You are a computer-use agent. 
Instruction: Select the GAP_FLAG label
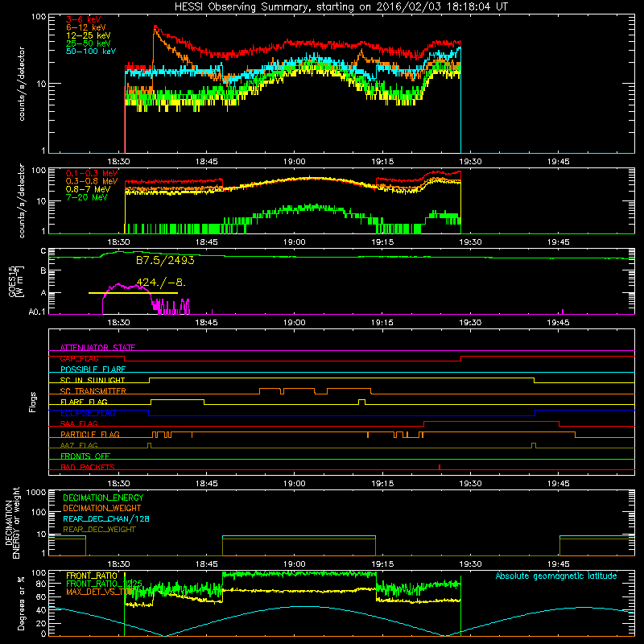pos(79,358)
